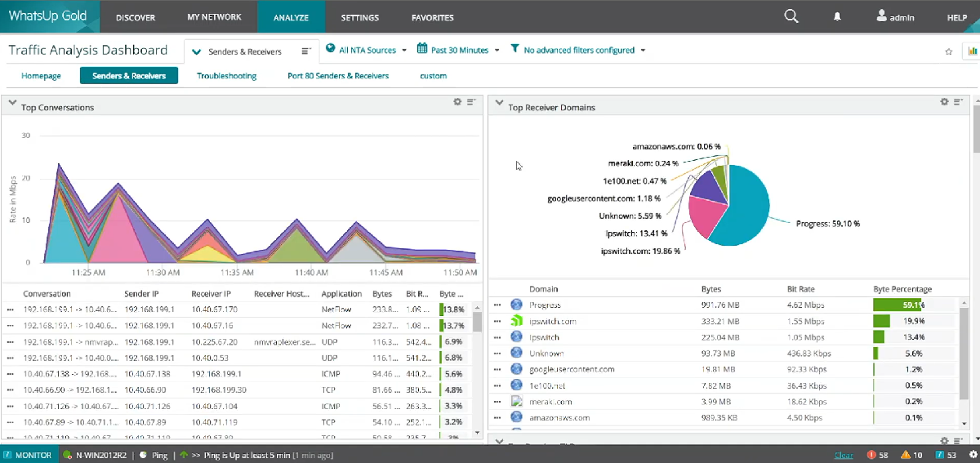Image resolution: width=980 pixels, height=463 pixels.
Task: Click the Ping status icon in bottom bar
Action: click(144, 455)
